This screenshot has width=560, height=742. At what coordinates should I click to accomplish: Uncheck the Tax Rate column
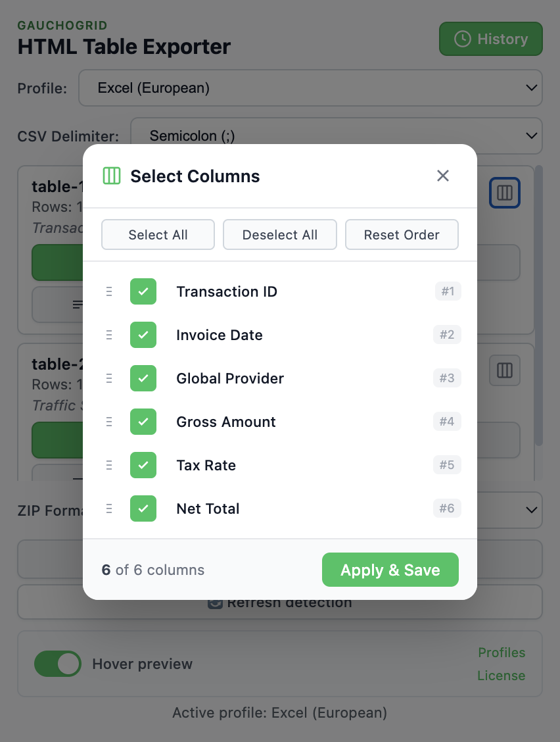pos(143,465)
